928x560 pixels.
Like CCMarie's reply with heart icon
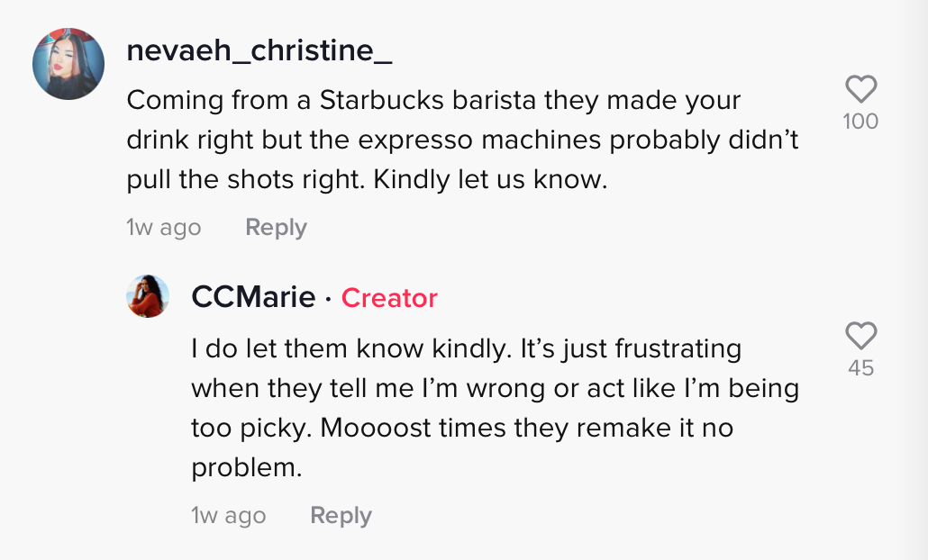pos(860,336)
